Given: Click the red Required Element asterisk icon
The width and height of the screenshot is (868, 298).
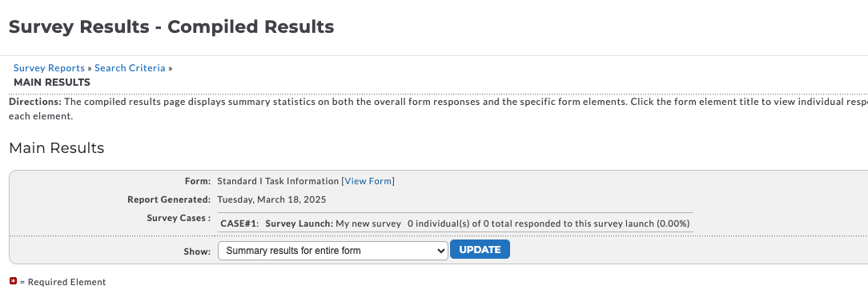Looking at the screenshot, I should pyautogui.click(x=14, y=281).
